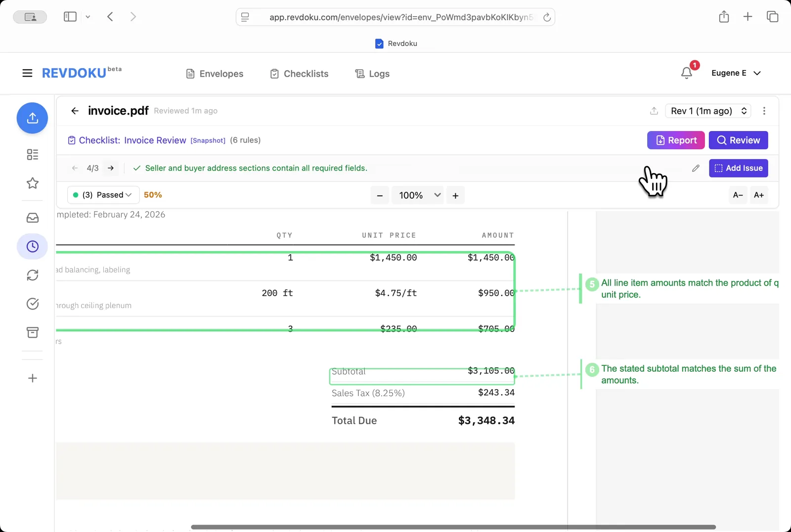Viewport: 791px width, 532px height.
Task: Expand the Passed status filter dropdown
Action: click(x=103, y=195)
